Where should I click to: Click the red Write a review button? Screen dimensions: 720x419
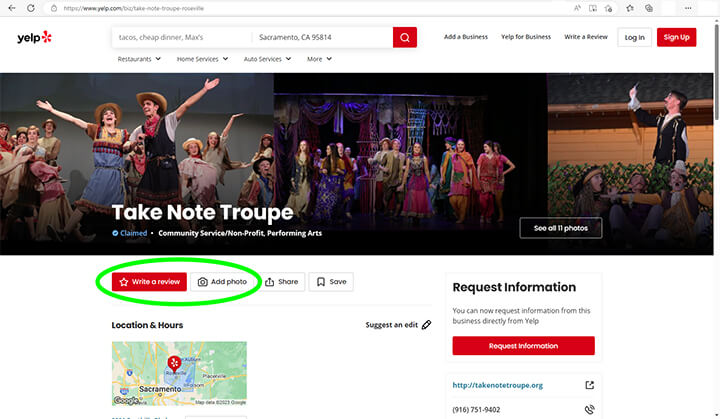(149, 282)
